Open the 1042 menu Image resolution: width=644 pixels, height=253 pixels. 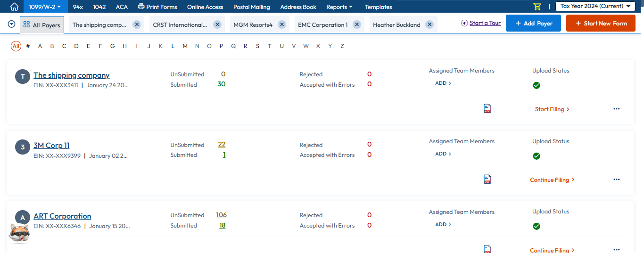click(x=99, y=7)
